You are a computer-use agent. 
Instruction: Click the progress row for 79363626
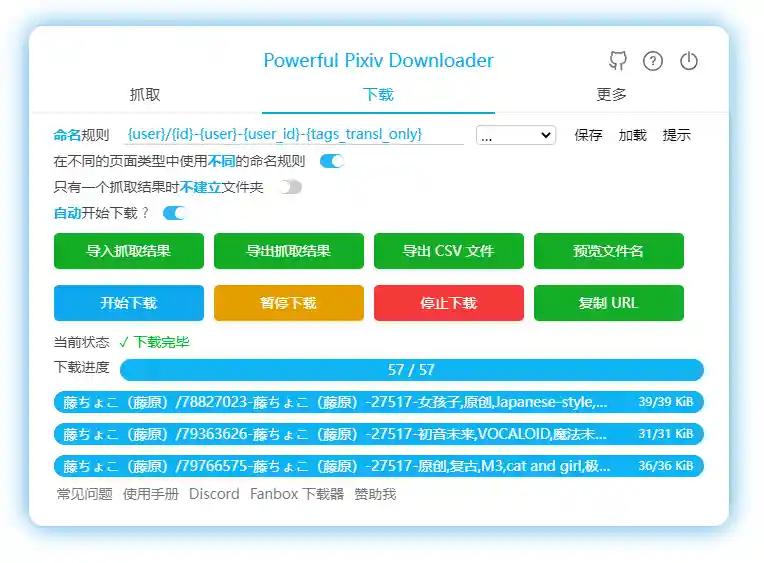379,434
